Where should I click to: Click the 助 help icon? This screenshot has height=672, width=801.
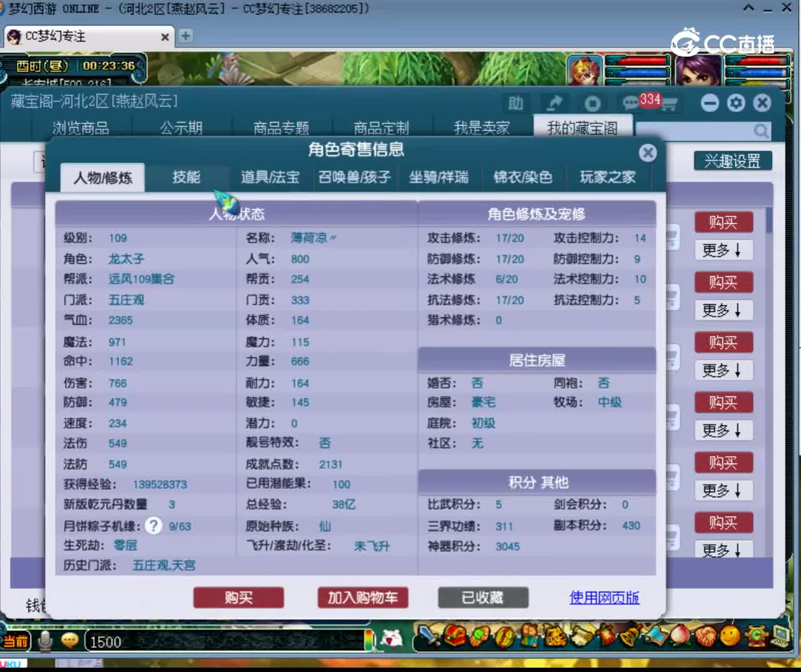(x=516, y=103)
